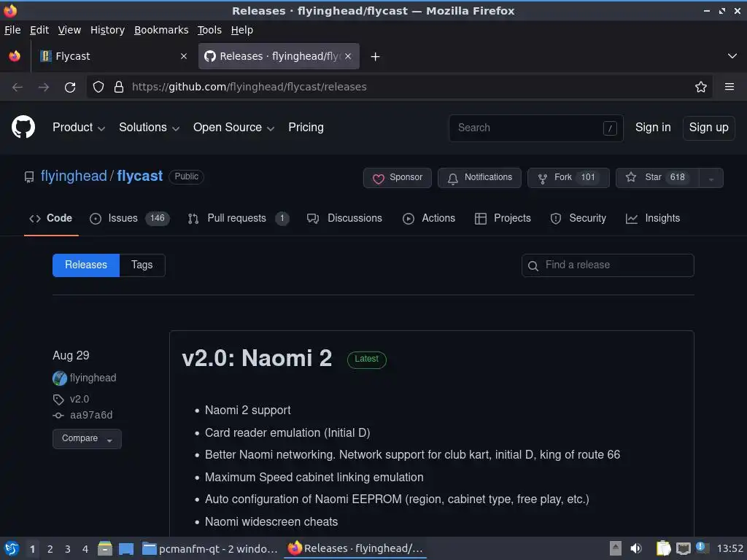The width and height of the screenshot is (747, 560).
Task: Select the Code tab
Action: (51, 219)
